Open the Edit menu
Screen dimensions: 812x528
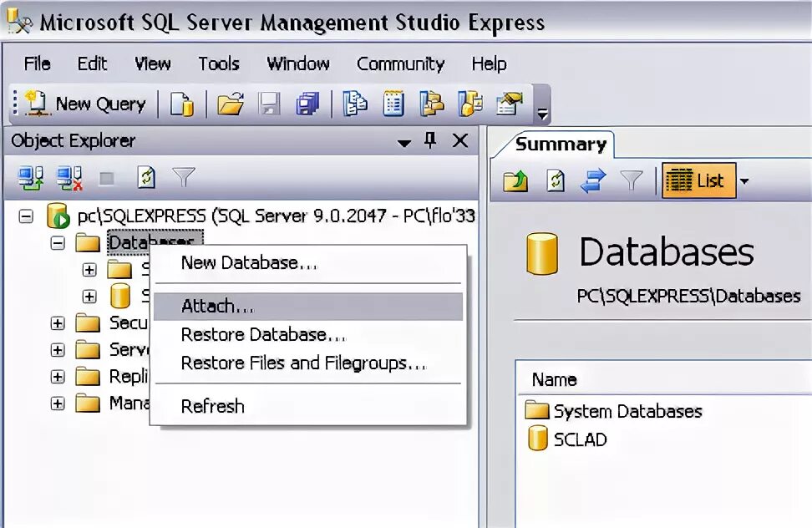[x=92, y=63]
